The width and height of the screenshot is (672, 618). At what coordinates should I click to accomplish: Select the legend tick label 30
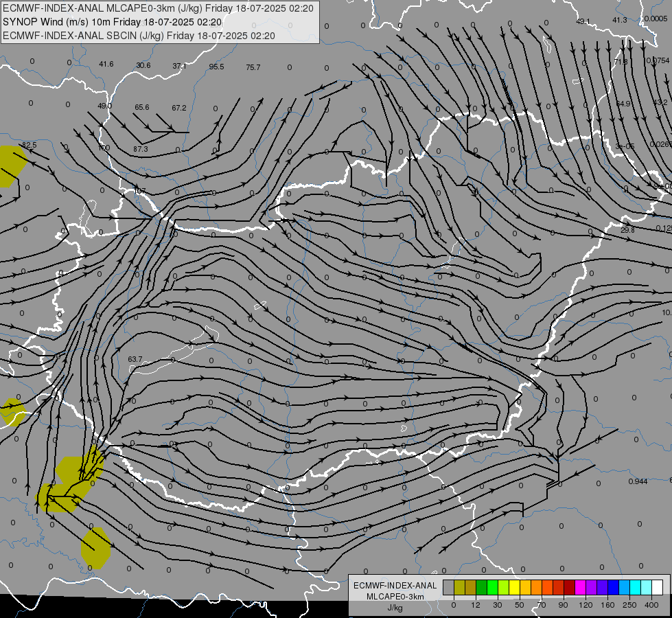pyautogui.click(x=498, y=605)
